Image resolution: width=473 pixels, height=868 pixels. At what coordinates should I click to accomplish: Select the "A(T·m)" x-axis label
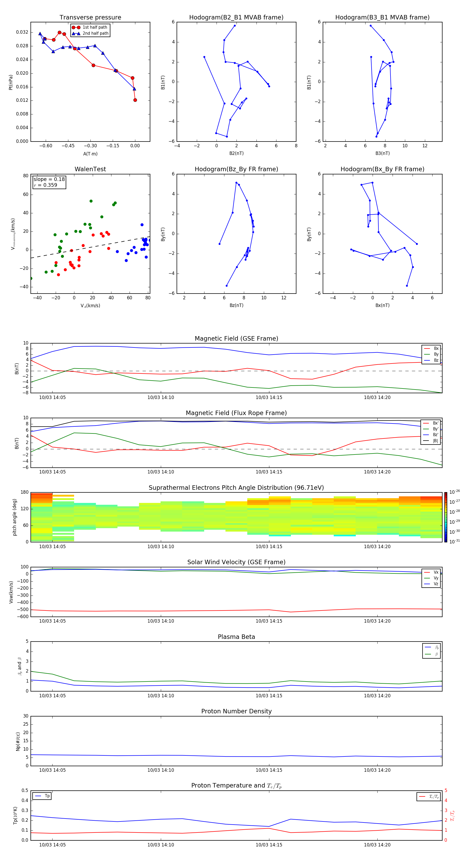pos(90,154)
